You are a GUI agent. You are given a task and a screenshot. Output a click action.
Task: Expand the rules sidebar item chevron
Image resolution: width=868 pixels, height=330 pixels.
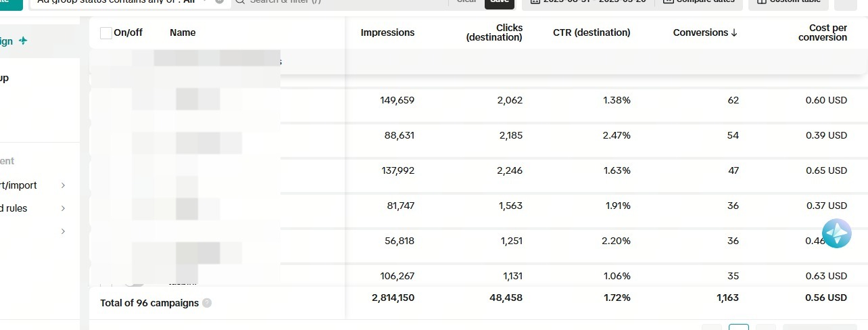tap(64, 208)
